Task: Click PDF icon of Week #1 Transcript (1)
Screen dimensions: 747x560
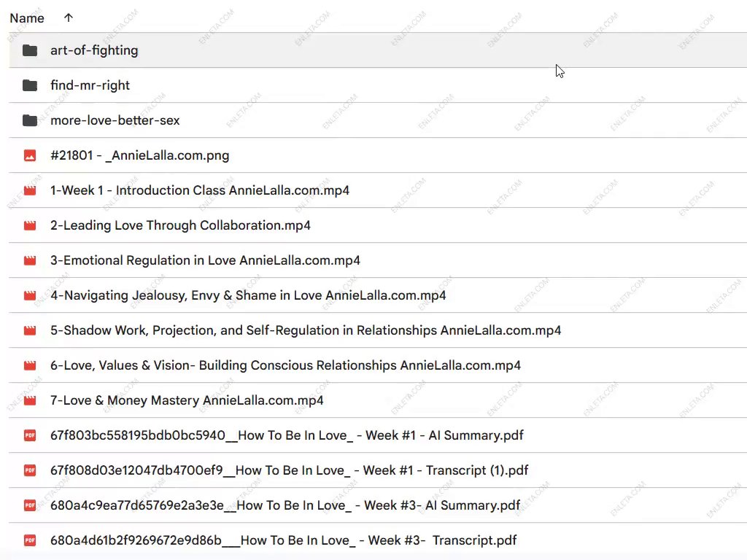Action: coord(30,470)
